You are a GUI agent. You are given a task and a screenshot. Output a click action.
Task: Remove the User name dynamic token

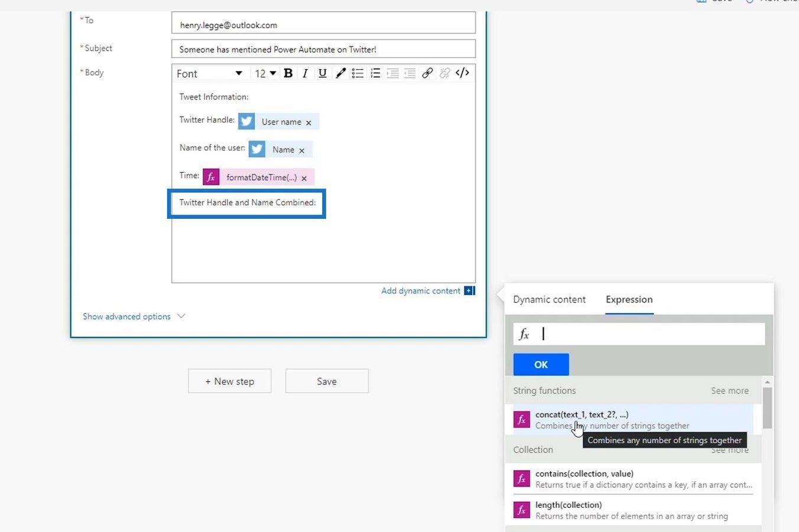click(308, 122)
